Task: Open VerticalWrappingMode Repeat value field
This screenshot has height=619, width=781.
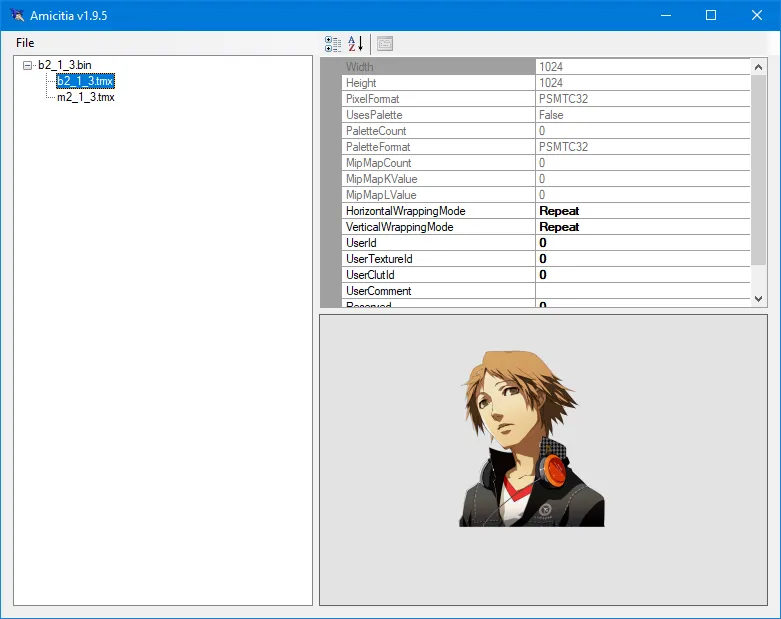Action: pos(643,227)
